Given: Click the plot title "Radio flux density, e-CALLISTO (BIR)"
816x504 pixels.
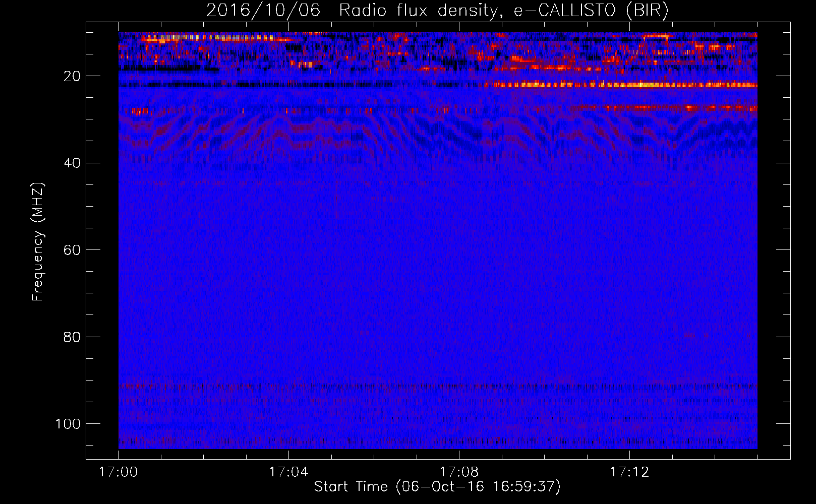Looking at the screenshot, I should pyautogui.click(x=503, y=11).
